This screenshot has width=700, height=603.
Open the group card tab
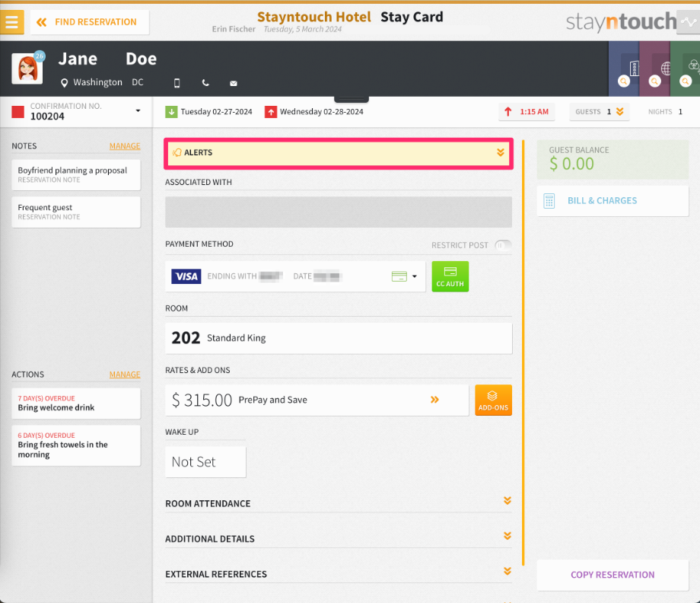pos(686,69)
